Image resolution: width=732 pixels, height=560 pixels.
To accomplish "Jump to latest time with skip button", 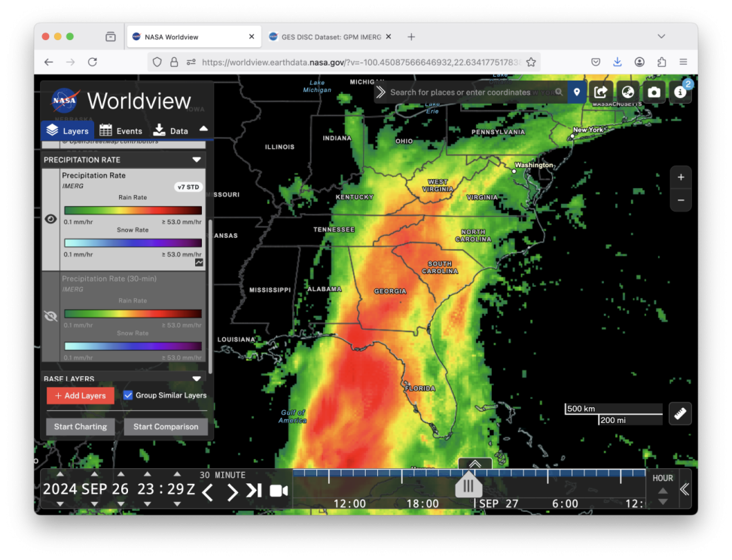I will click(254, 491).
